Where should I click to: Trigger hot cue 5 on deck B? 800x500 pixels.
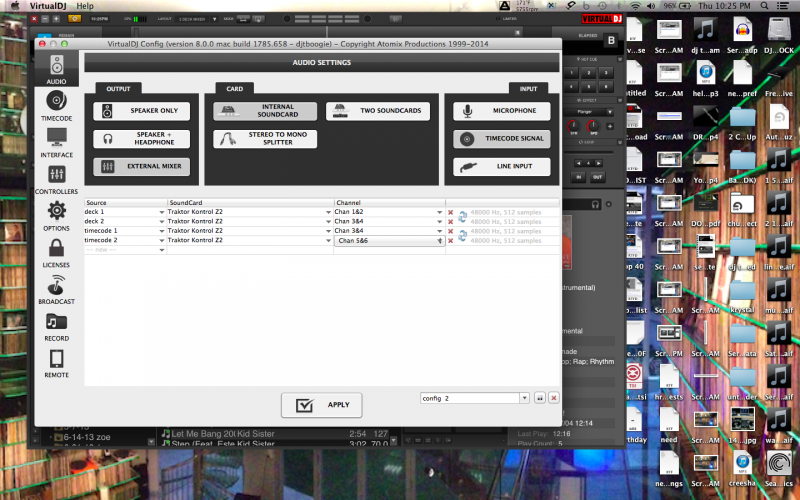tap(588, 86)
